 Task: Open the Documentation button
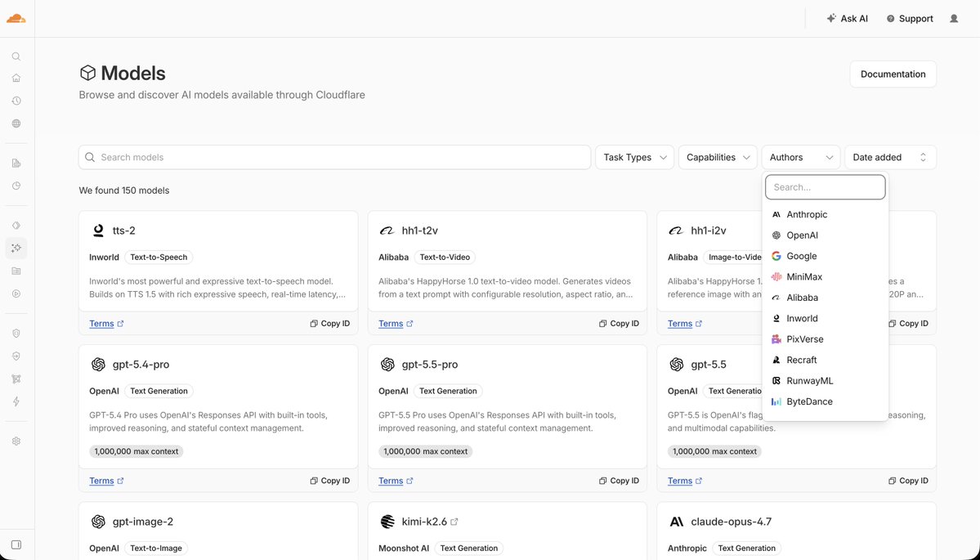click(x=893, y=74)
